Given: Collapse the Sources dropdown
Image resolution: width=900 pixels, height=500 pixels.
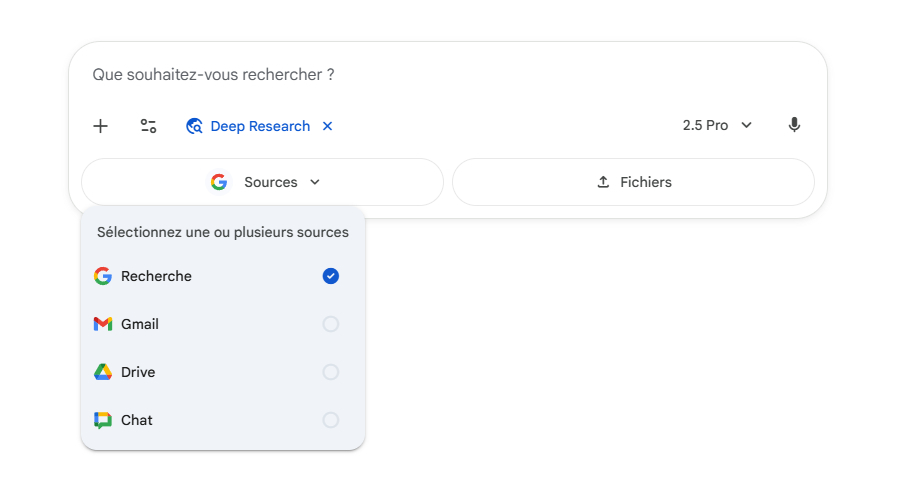Looking at the screenshot, I should [x=263, y=182].
